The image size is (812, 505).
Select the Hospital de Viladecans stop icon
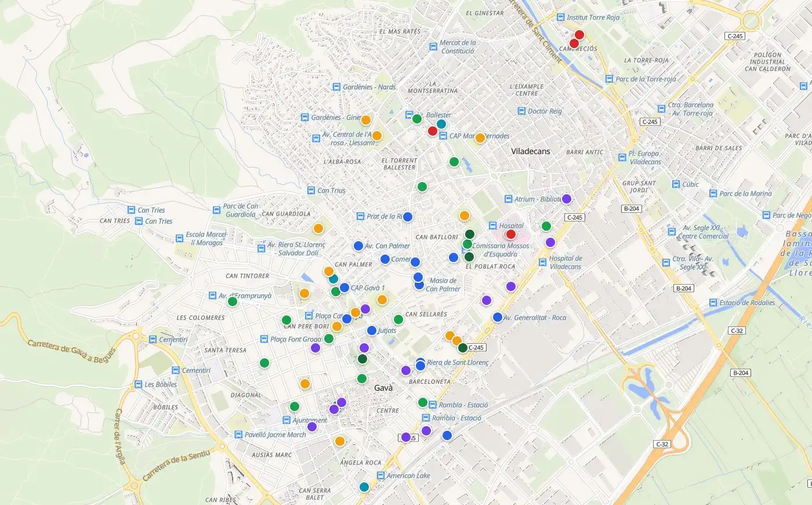point(543,263)
